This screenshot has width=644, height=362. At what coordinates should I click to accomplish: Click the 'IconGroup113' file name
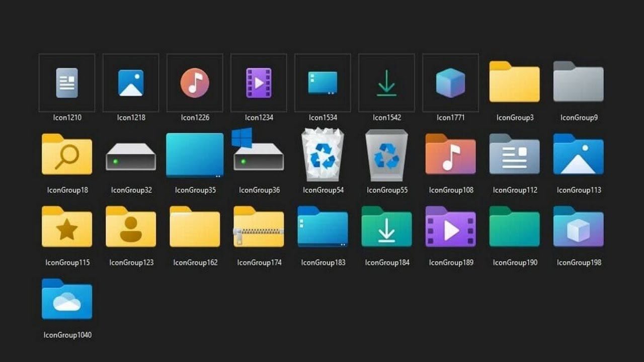(578, 190)
